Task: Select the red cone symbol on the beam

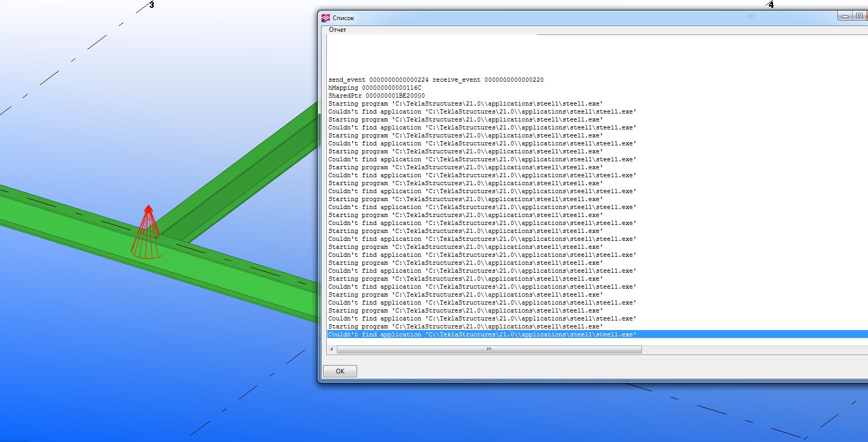Action: 147,235
